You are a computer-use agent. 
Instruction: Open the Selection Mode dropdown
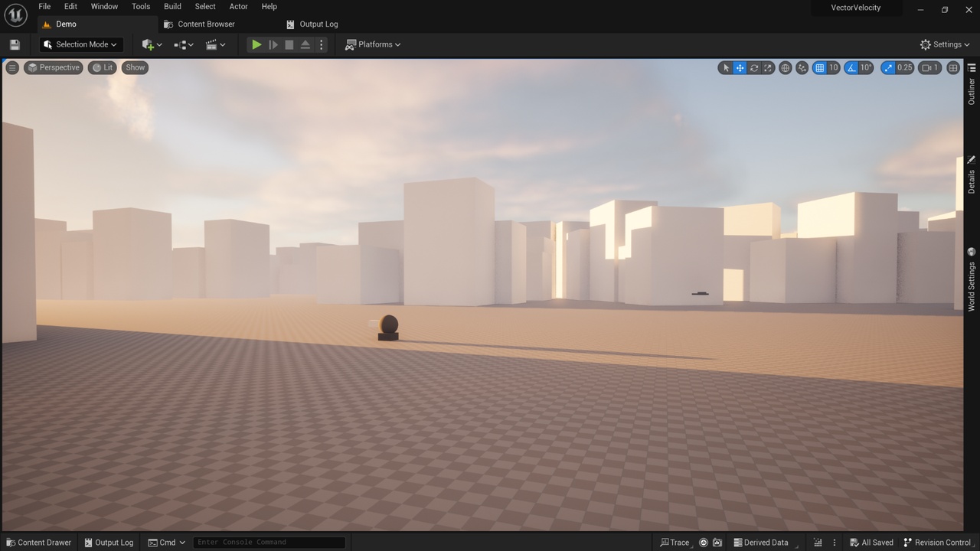pyautogui.click(x=81, y=44)
